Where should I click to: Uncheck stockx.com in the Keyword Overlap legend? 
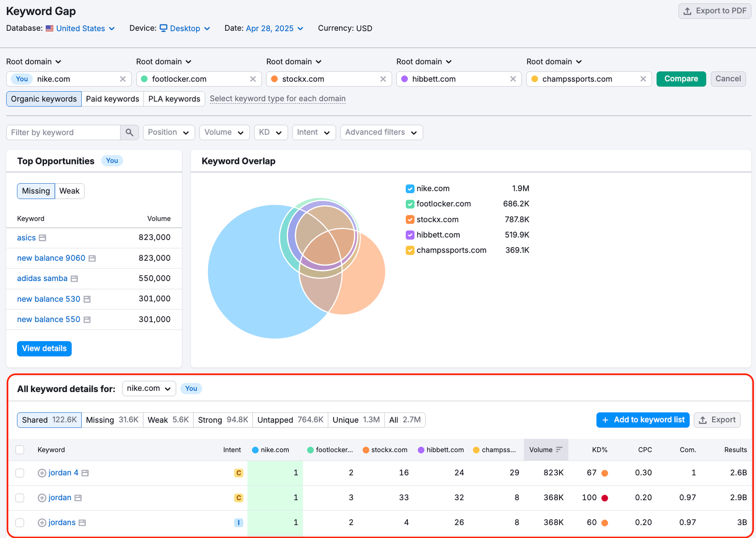point(410,219)
